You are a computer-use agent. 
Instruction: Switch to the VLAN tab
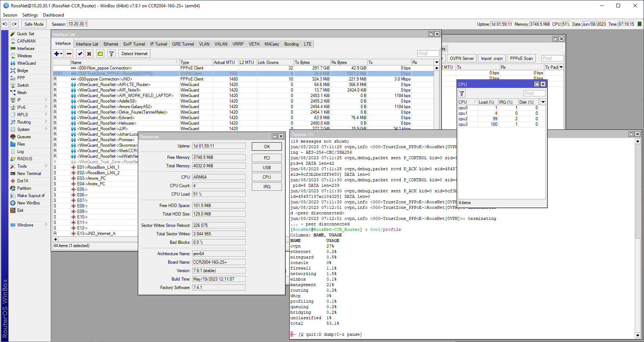pos(204,44)
